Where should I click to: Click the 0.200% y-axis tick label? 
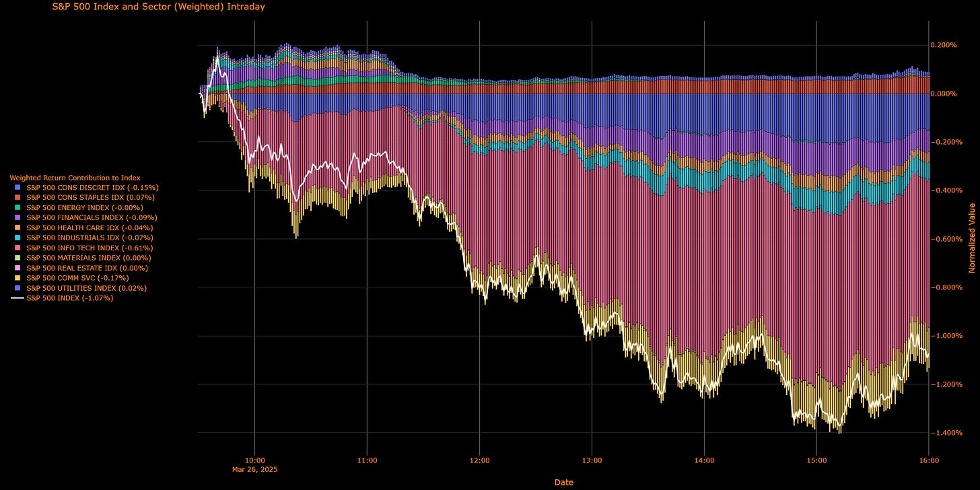[944, 45]
